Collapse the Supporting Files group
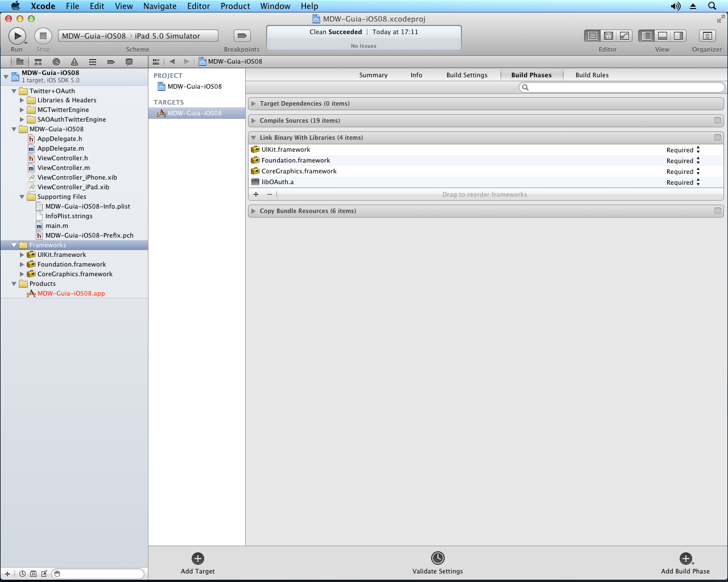Viewport: 728px width, 582px height. pyautogui.click(x=22, y=197)
